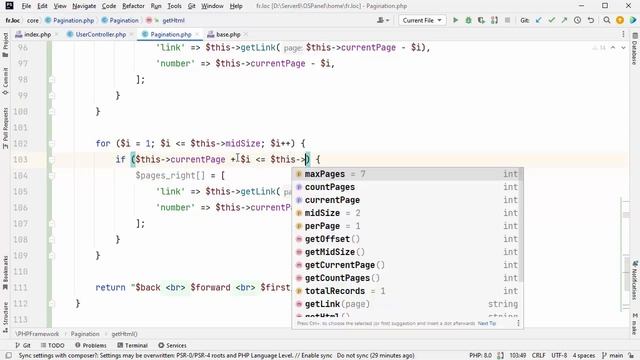This screenshot has width=640, height=360.
Task: Change PHP 8.0 language level
Action: (x=480, y=356)
